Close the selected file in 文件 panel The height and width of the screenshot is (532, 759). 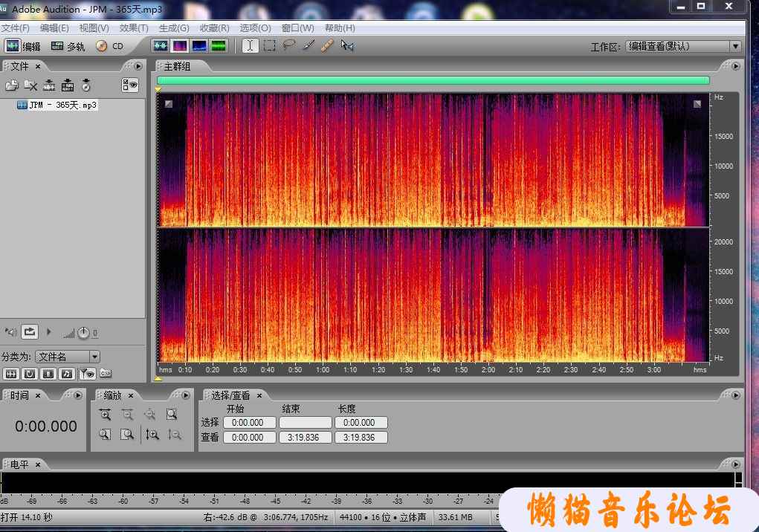[x=30, y=85]
